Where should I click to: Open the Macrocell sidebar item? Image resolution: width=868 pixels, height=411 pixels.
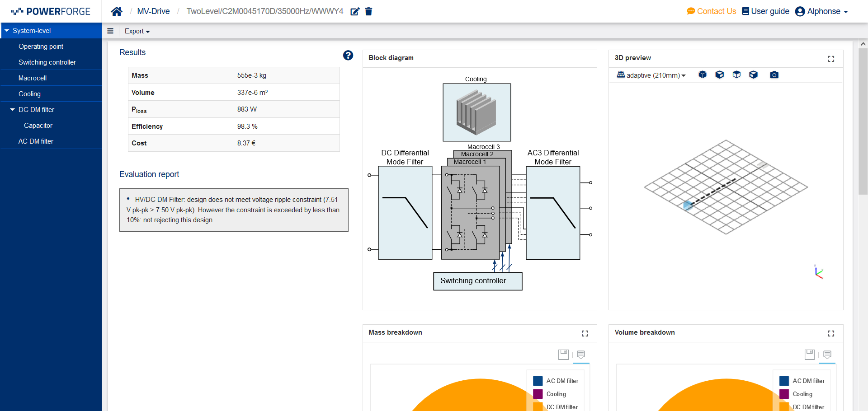click(x=33, y=78)
